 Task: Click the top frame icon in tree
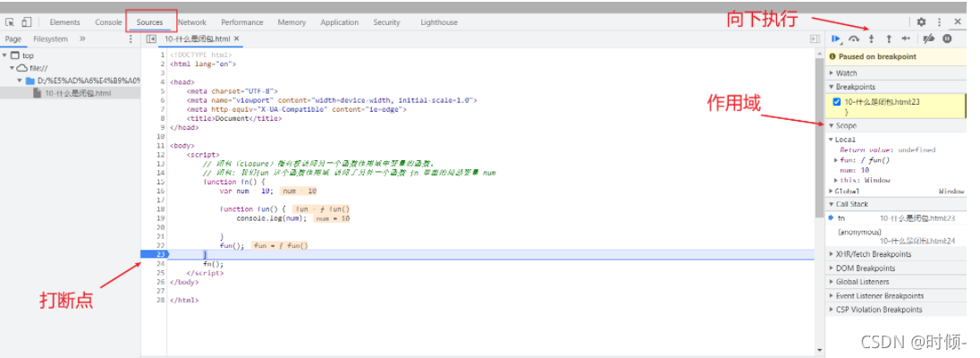15,55
